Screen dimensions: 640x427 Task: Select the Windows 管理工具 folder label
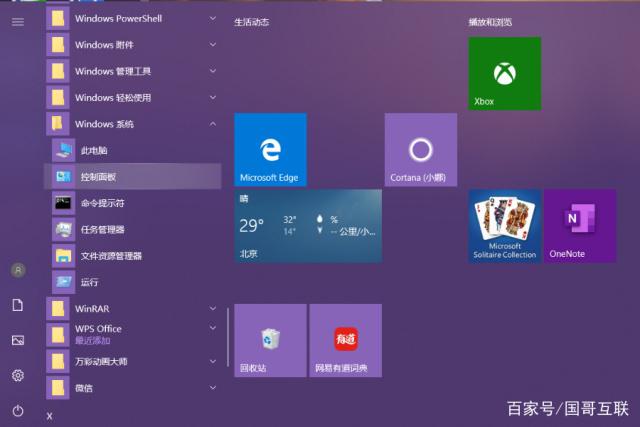click(113, 71)
